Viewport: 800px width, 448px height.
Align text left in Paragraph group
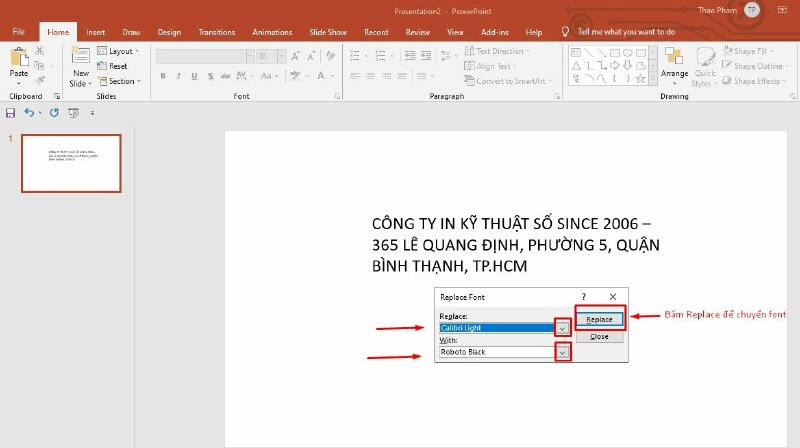(355, 76)
